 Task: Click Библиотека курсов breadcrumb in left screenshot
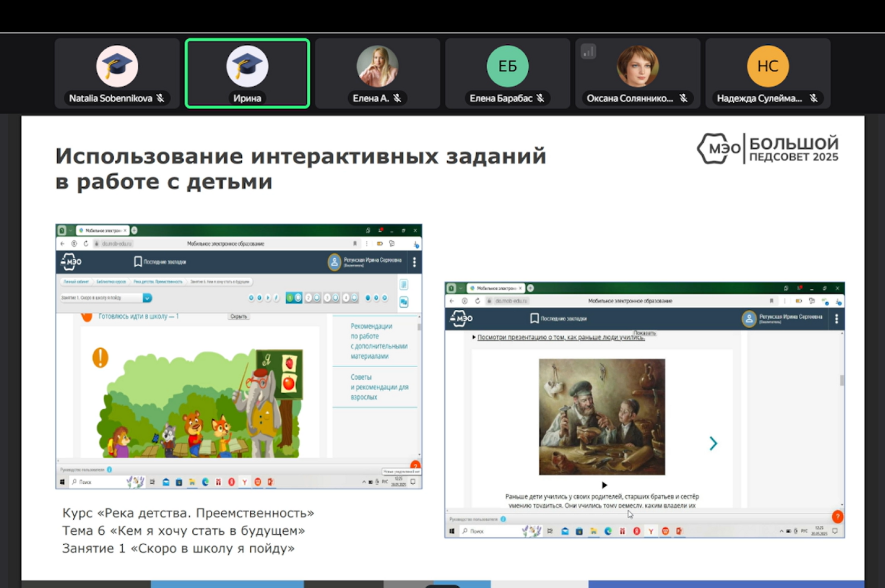click(111, 281)
